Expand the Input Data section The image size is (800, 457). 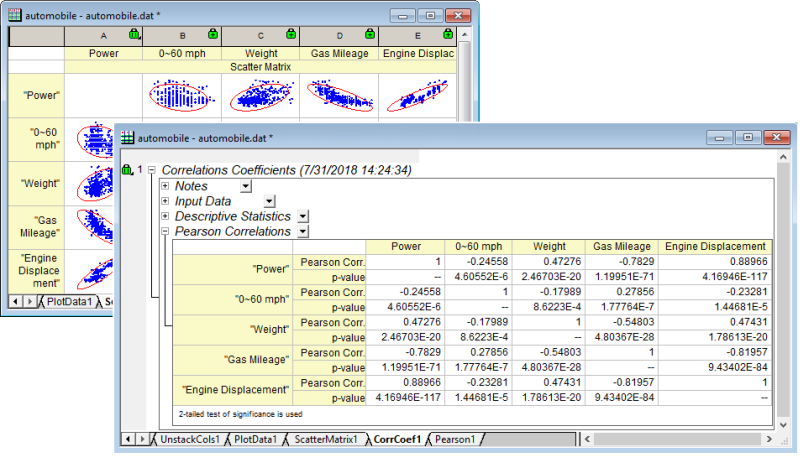click(165, 201)
